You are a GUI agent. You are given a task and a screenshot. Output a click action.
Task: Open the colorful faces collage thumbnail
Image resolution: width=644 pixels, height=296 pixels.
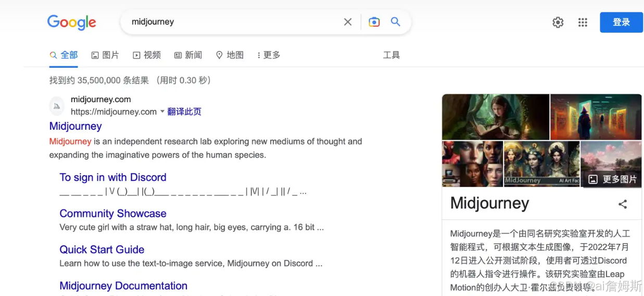point(472,164)
